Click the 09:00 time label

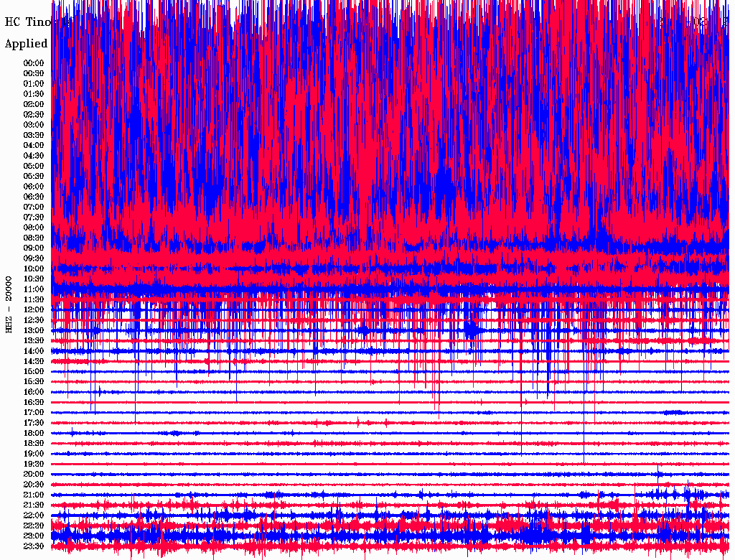pyautogui.click(x=34, y=248)
